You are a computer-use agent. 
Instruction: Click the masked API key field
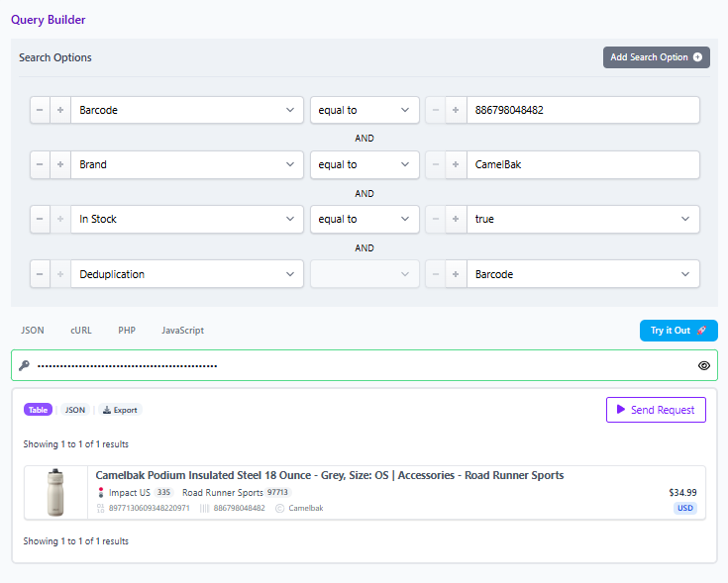pos(364,365)
